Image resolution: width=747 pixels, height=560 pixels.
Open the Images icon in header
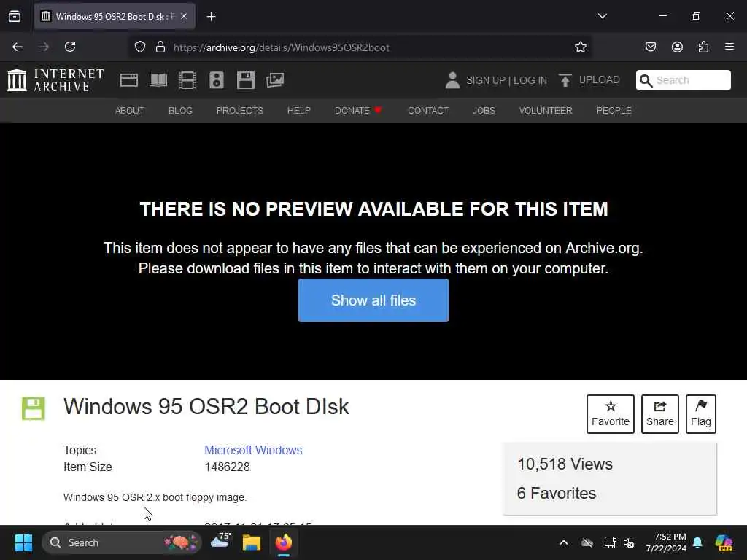pos(275,80)
